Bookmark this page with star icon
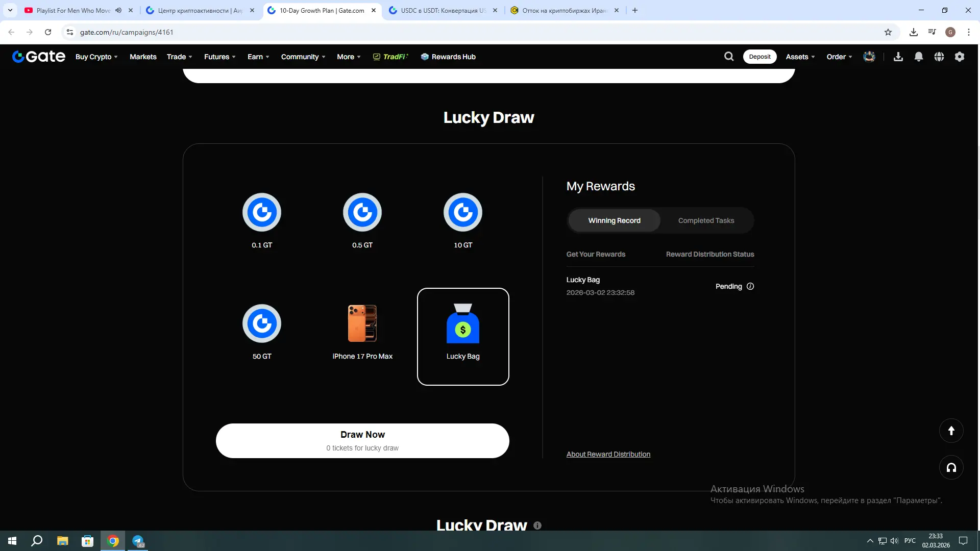980x551 pixels. point(888,32)
